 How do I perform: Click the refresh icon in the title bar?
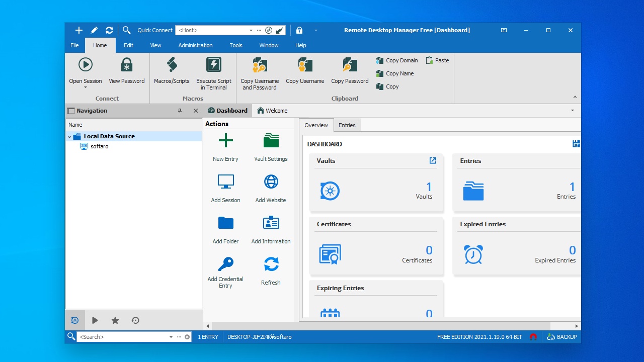[x=109, y=30]
